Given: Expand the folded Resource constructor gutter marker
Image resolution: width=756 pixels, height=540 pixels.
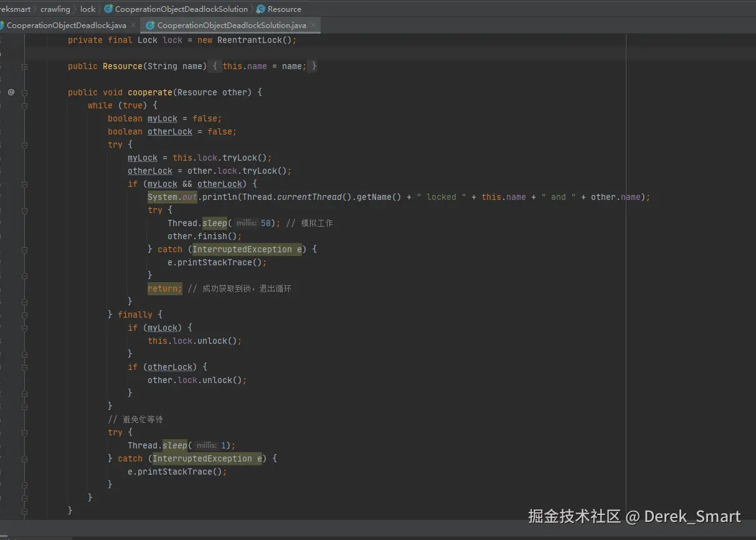Looking at the screenshot, I should (25, 66).
